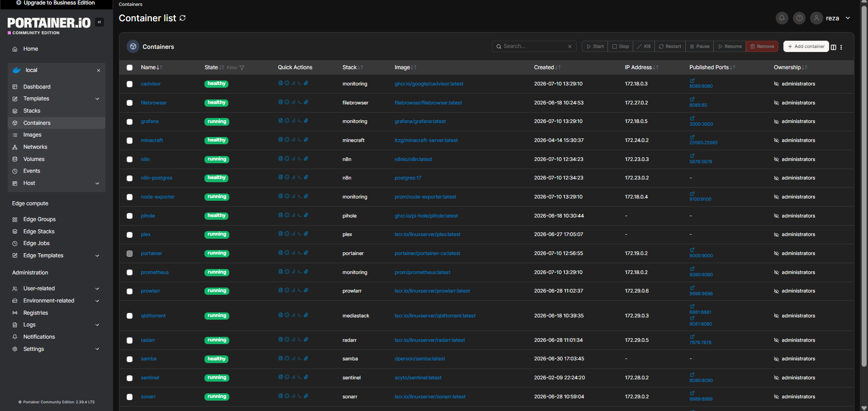Click the container Search field
This screenshot has height=411, width=868.
(534, 47)
